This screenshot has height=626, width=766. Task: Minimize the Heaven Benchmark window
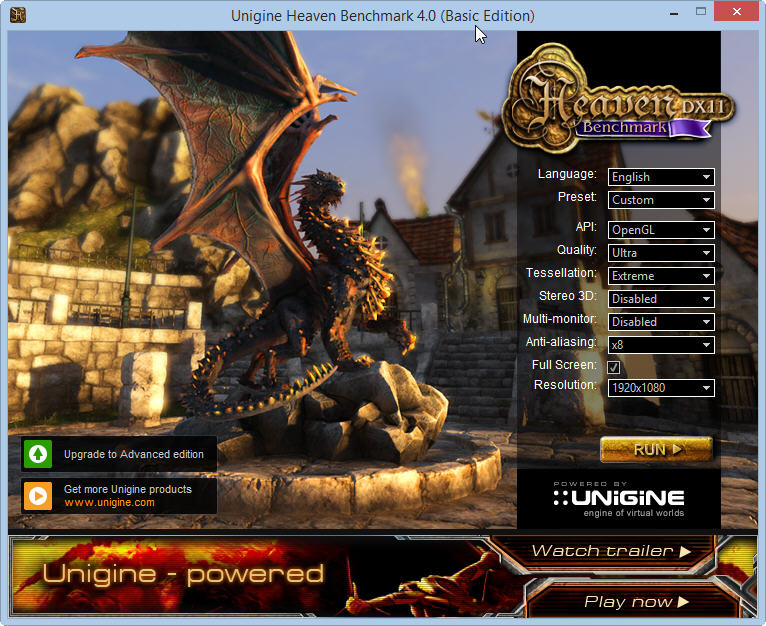coord(674,12)
